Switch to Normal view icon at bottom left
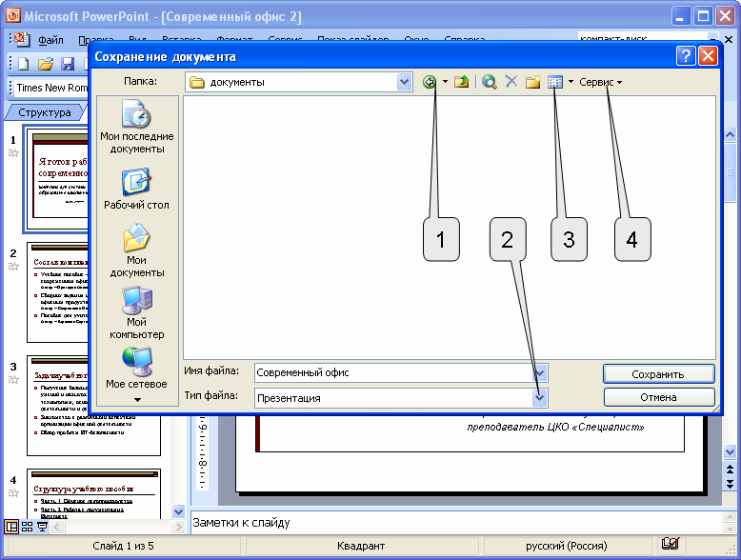Viewport: 741px width, 560px height. pyautogui.click(x=11, y=526)
